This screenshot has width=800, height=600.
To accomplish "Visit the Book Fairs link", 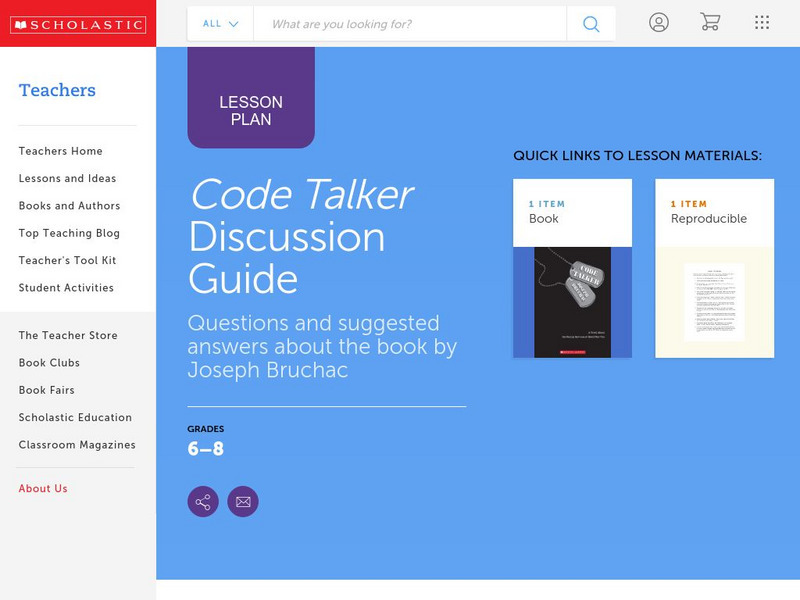I will coord(46,390).
